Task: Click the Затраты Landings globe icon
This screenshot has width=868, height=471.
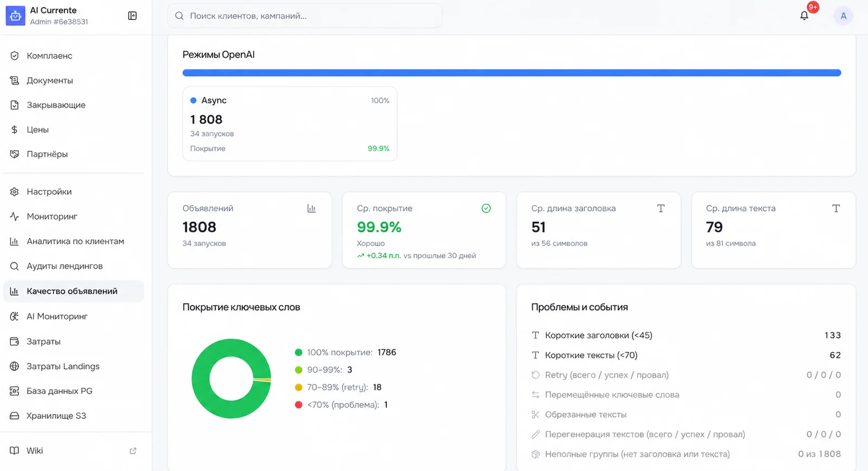Action: pos(15,366)
